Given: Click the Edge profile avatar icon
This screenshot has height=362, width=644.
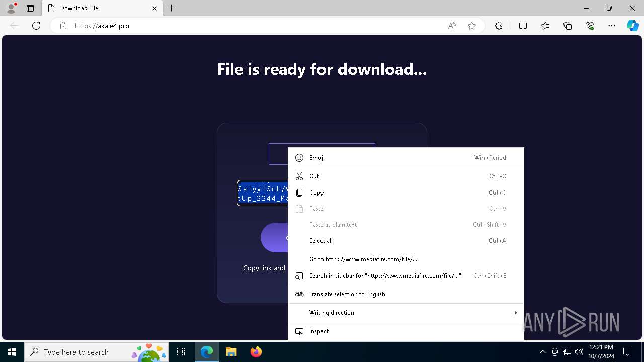Looking at the screenshot, I should [11, 8].
